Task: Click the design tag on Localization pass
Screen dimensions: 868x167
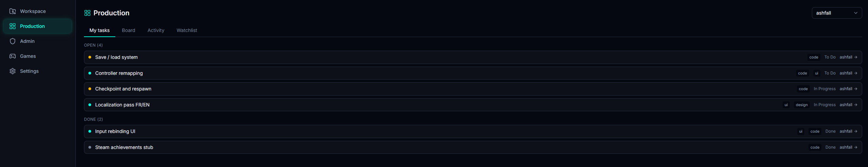Action: pos(802,105)
